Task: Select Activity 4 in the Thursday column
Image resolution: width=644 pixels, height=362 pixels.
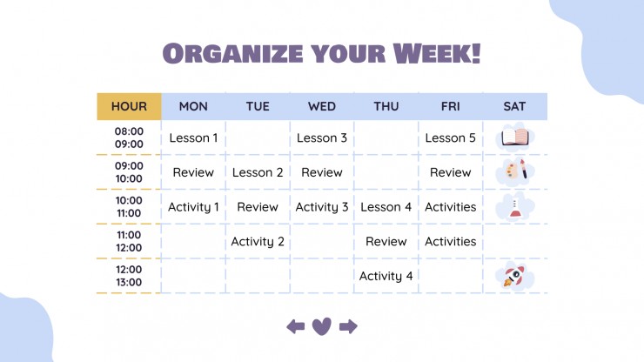Action: pyautogui.click(x=386, y=276)
